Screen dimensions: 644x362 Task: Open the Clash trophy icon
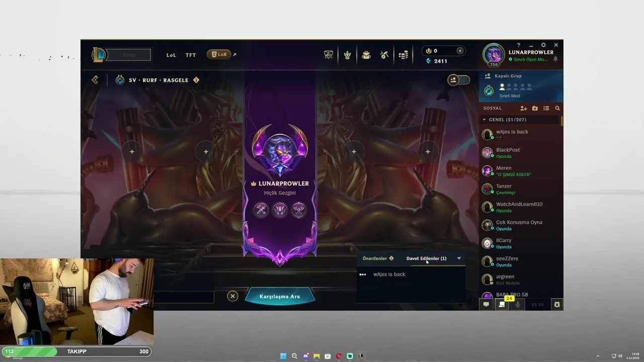click(329, 55)
